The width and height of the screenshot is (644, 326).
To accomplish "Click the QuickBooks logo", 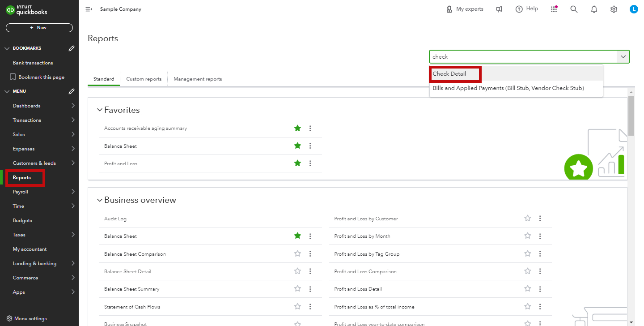I will pyautogui.click(x=26, y=10).
